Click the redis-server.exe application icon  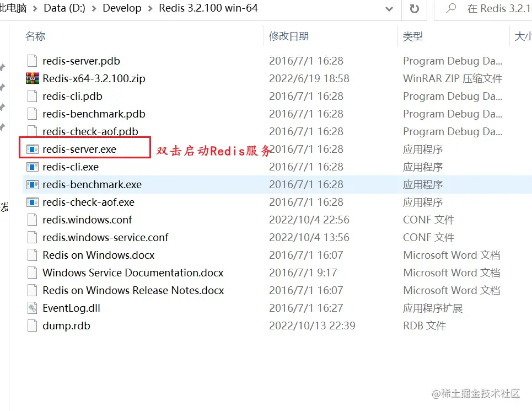pos(32,150)
